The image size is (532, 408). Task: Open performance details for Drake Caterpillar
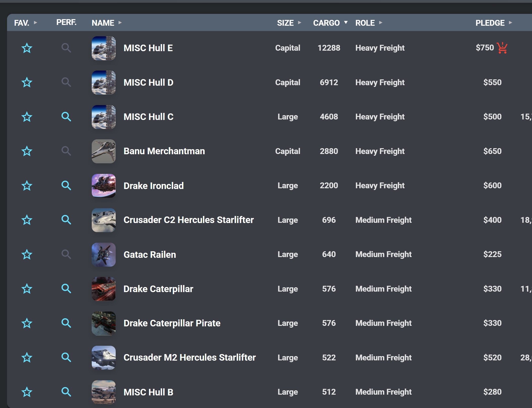(66, 289)
